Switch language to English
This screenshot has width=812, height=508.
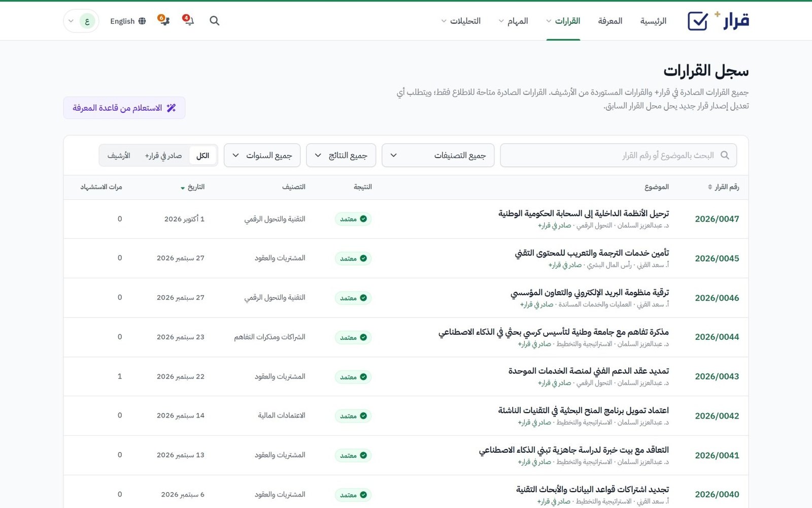pos(128,21)
